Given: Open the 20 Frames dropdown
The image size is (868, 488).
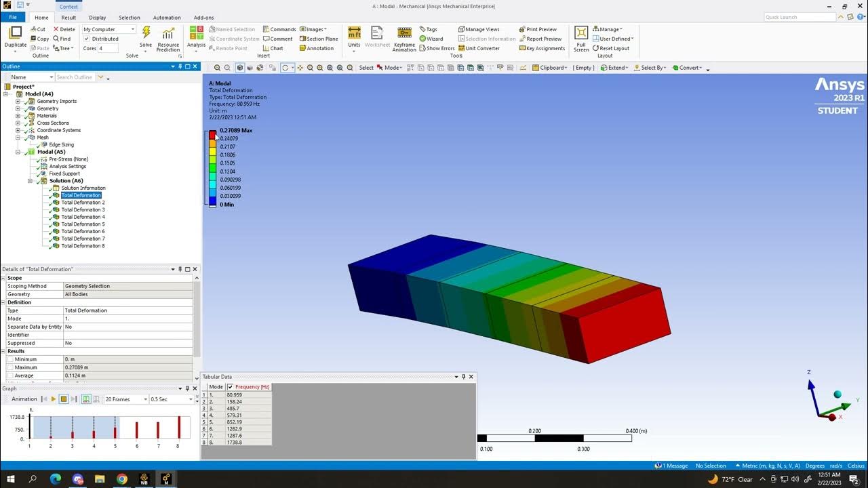Looking at the screenshot, I should 125,399.
